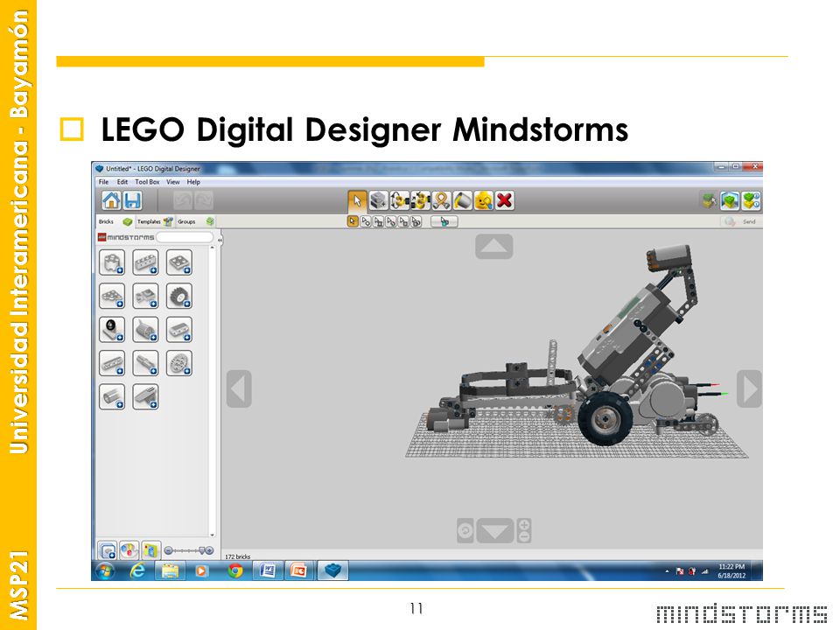
Task: Pick connected-bricks selection sub-tool
Action: [x=378, y=221]
